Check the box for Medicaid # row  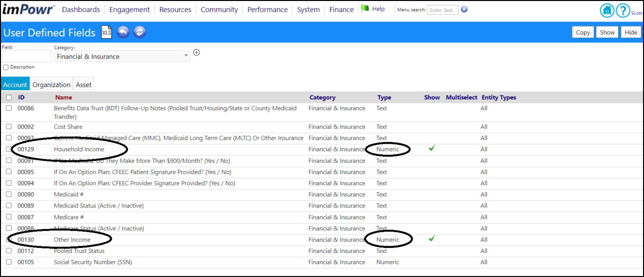pyautogui.click(x=9, y=194)
